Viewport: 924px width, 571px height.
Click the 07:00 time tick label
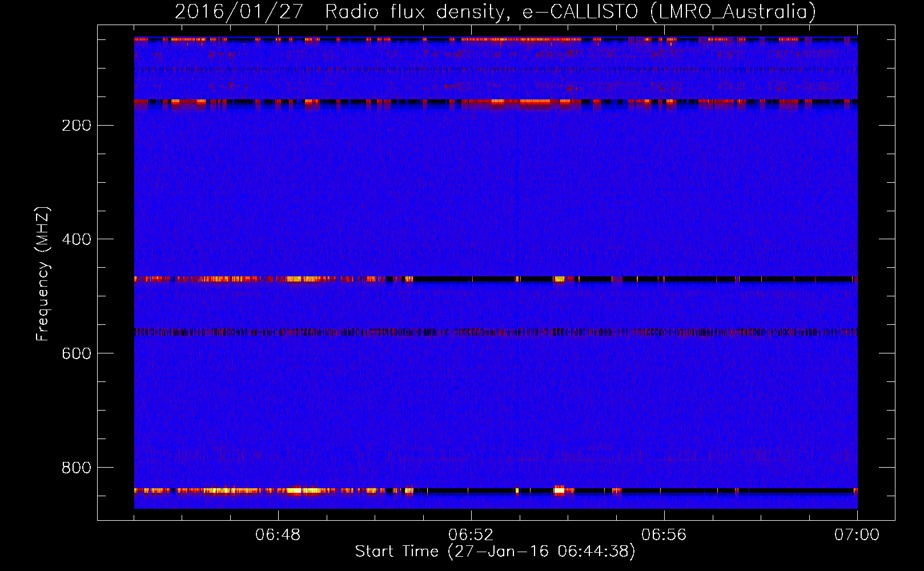857,535
